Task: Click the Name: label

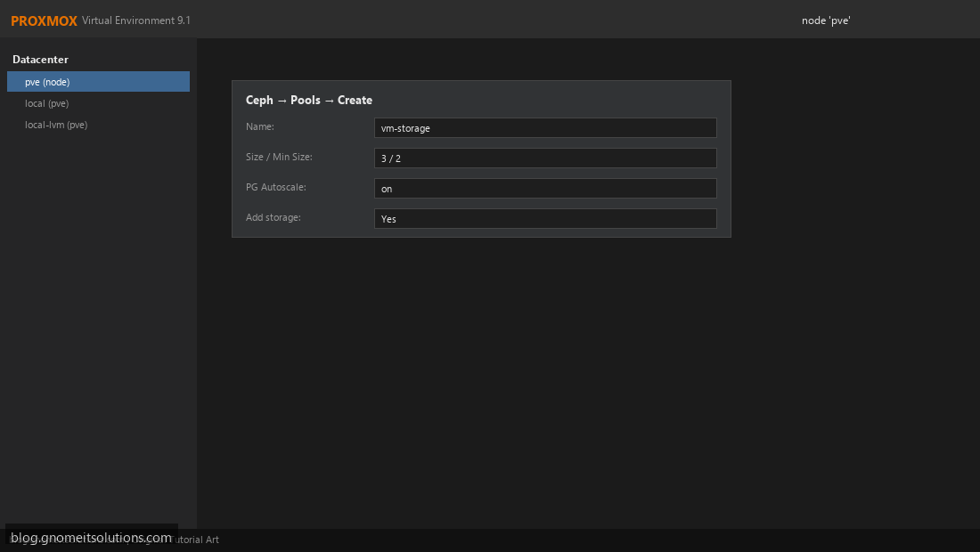Action: 260,126
